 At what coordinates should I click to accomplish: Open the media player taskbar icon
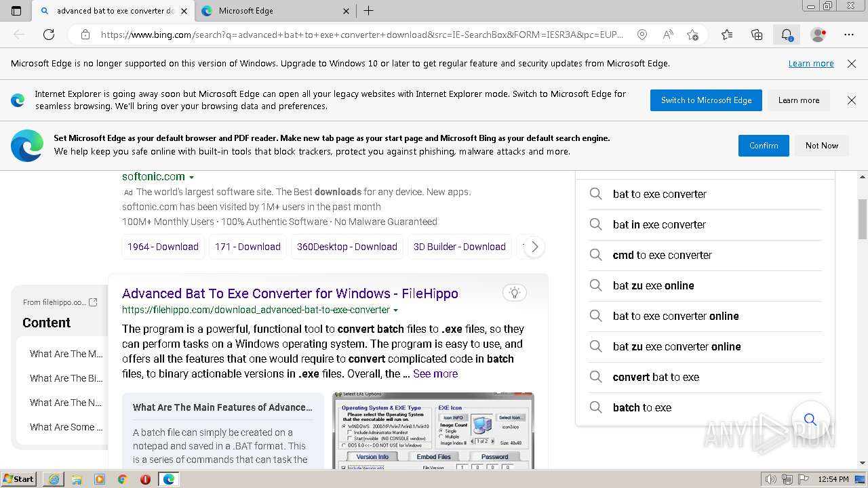tap(100, 479)
